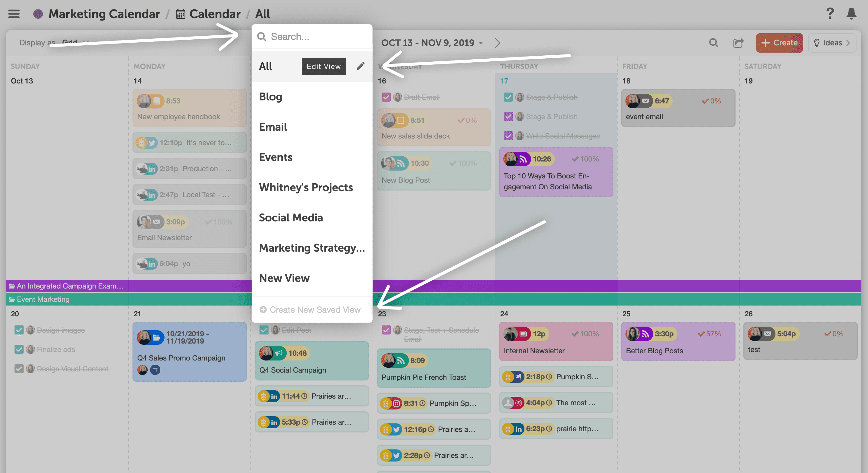This screenshot has height=473, width=868.
Task: Click the folder icon on Event Marketing bar
Action: [12, 299]
